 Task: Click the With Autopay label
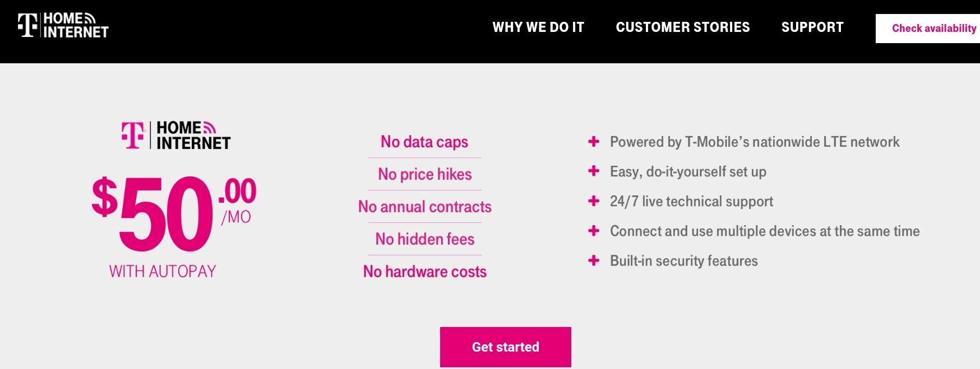(163, 272)
